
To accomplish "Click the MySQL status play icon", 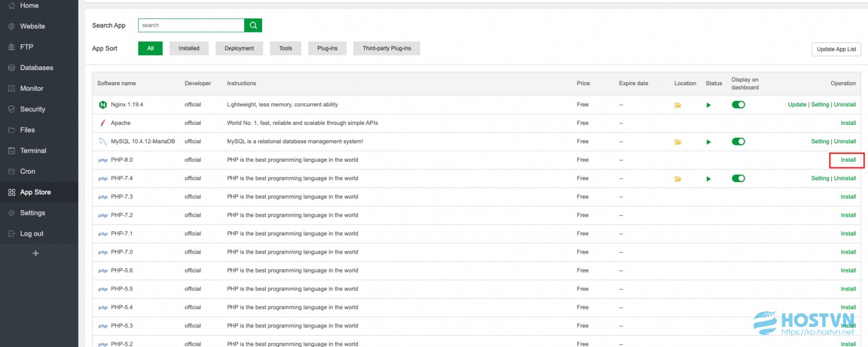I will [x=709, y=142].
